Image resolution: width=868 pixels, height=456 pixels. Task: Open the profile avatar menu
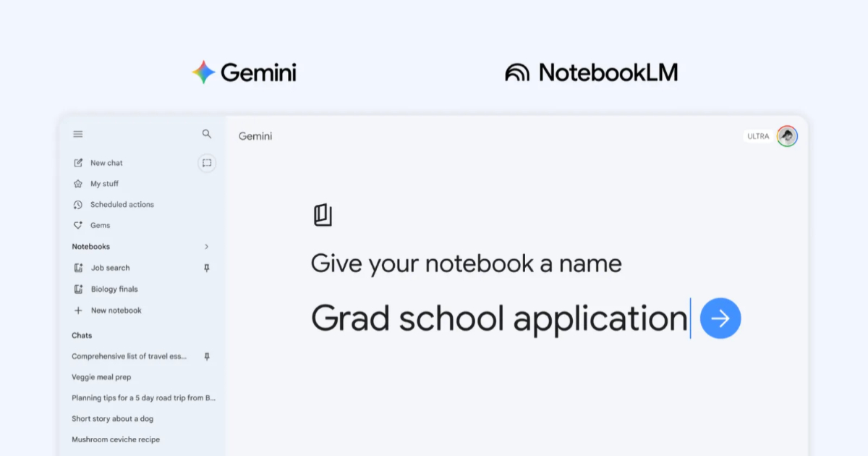(x=787, y=135)
